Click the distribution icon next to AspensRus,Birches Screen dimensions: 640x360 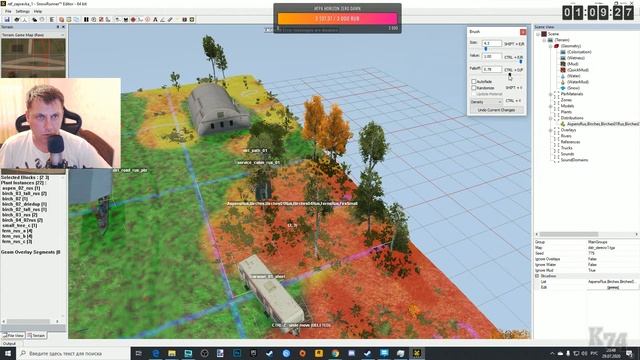pyautogui.click(x=563, y=124)
